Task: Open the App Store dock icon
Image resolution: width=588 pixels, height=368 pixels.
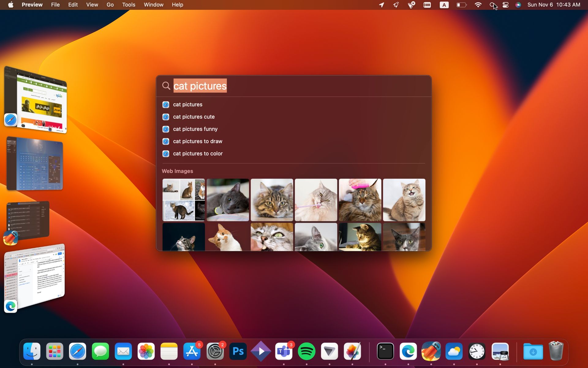Action: coord(192,351)
